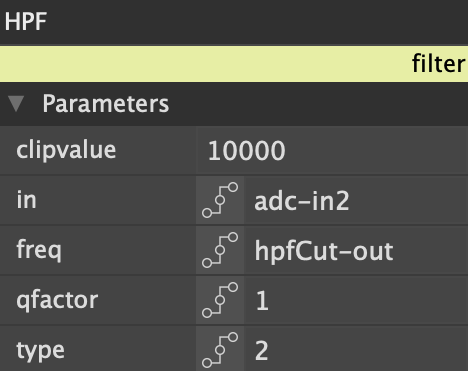Select the freq parameter name

coord(39,250)
